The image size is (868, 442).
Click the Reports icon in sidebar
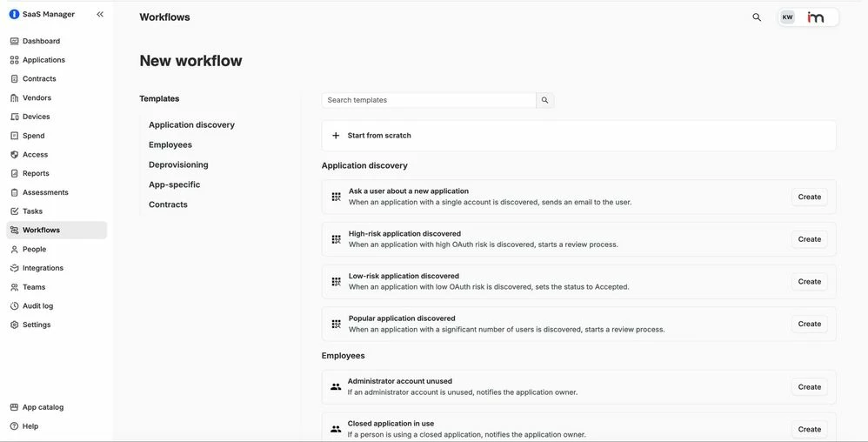tap(15, 173)
